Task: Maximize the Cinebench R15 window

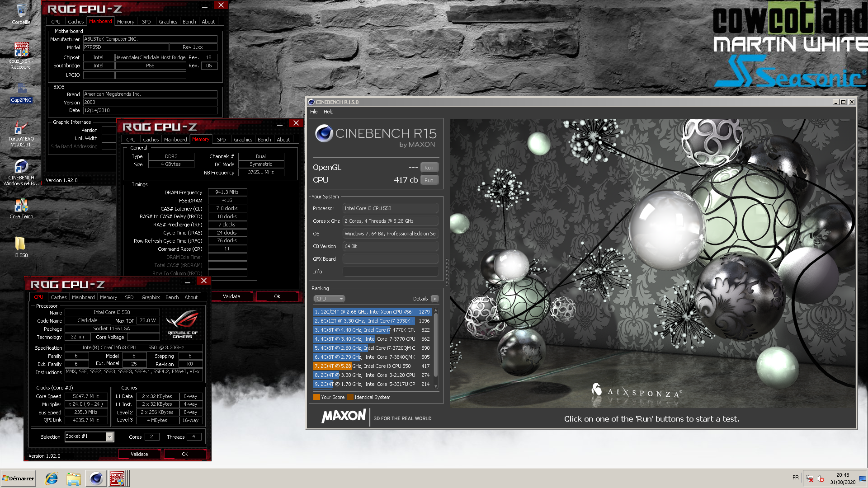Action: coord(843,102)
